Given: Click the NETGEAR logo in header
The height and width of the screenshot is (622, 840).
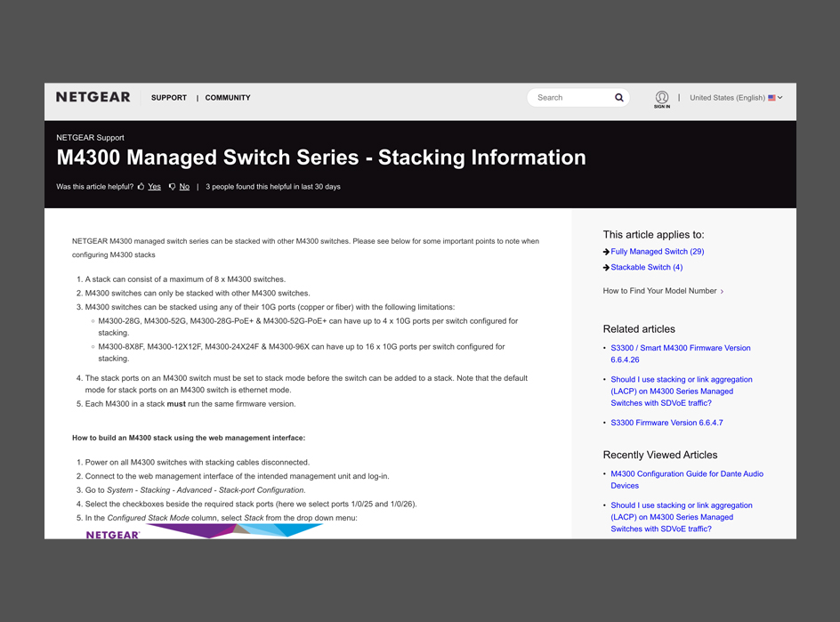Looking at the screenshot, I should (93, 97).
